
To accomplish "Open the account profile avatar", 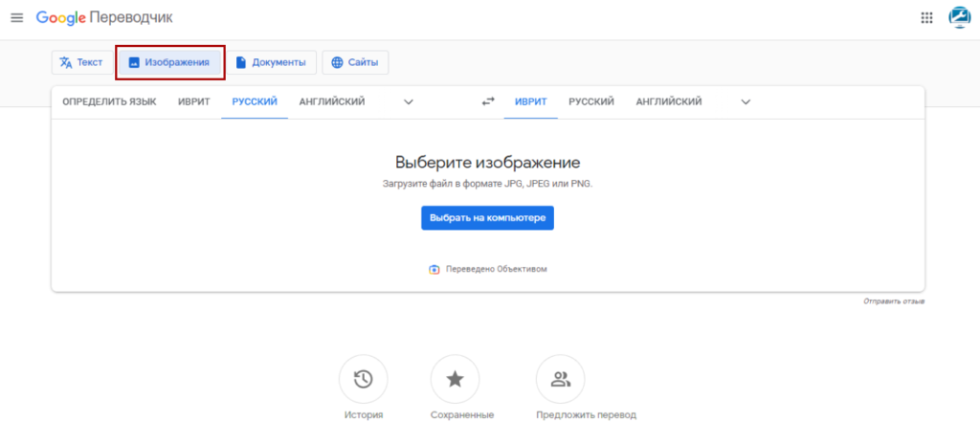I will (959, 18).
